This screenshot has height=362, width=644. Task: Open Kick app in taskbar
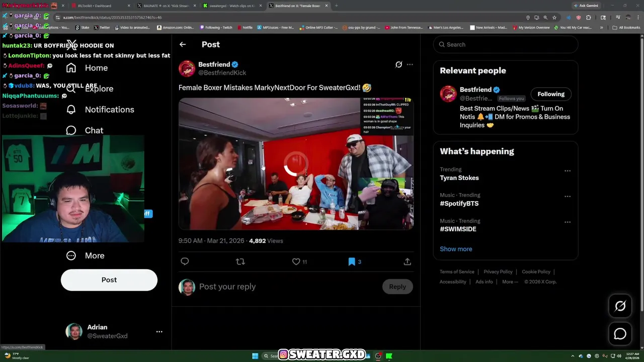coord(389,356)
